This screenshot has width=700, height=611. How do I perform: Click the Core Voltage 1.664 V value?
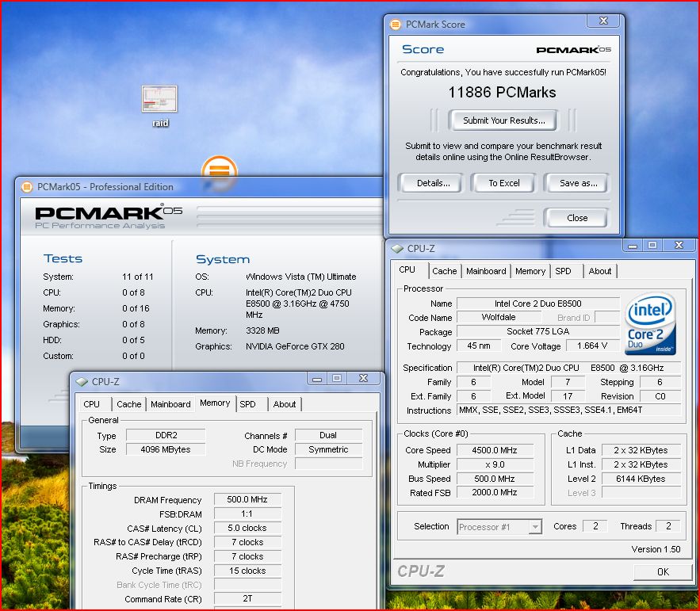click(x=592, y=346)
